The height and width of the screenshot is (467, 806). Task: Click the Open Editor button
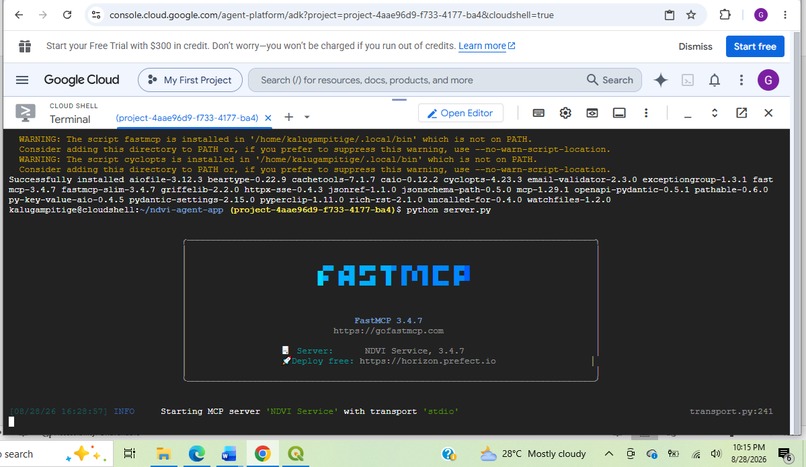click(461, 113)
